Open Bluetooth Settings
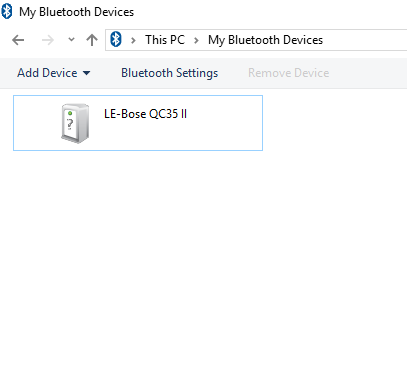The image size is (407, 374). point(169,73)
